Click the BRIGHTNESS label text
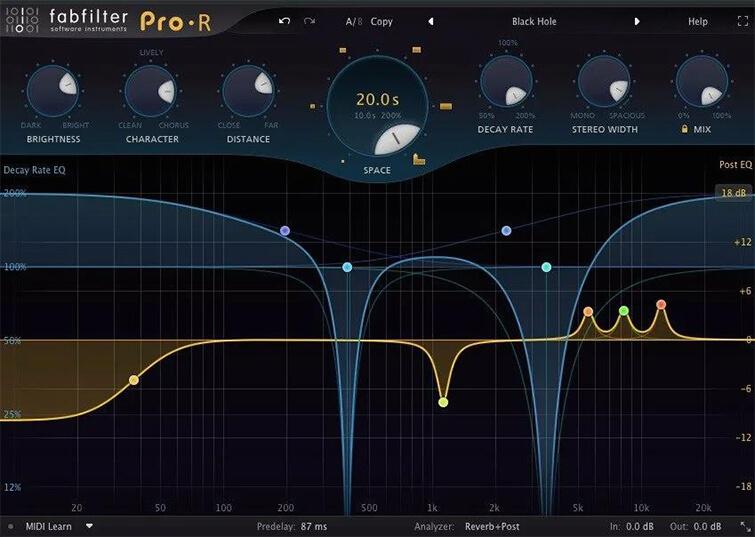The height and width of the screenshot is (537, 755). click(x=53, y=139)
